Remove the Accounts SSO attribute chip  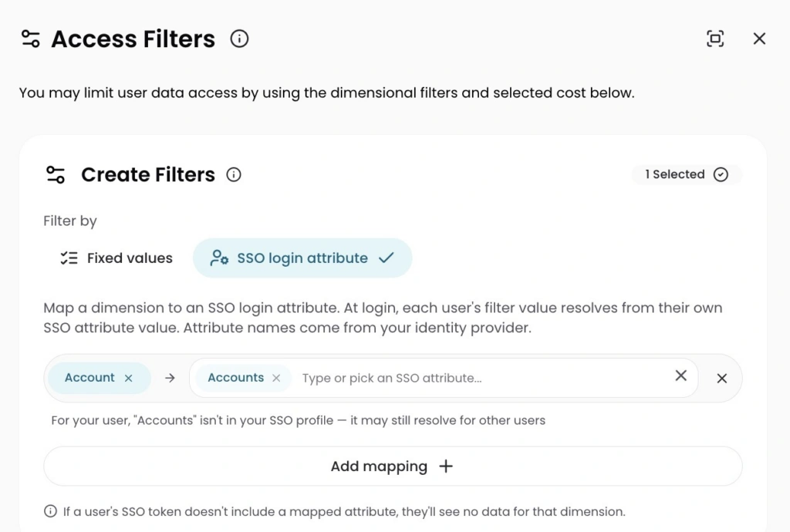click(276, 378)
